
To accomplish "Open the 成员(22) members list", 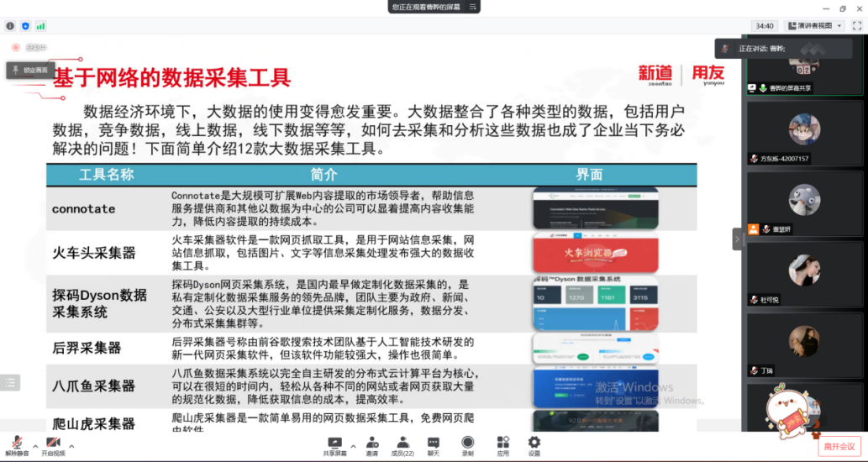I will (402, 444).
